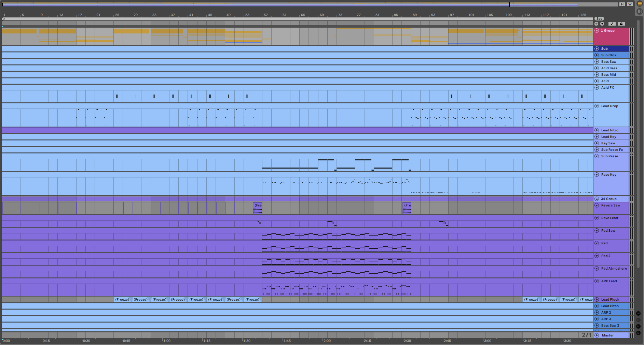Collapse the Rave Key track

click(x=597, y=175)
